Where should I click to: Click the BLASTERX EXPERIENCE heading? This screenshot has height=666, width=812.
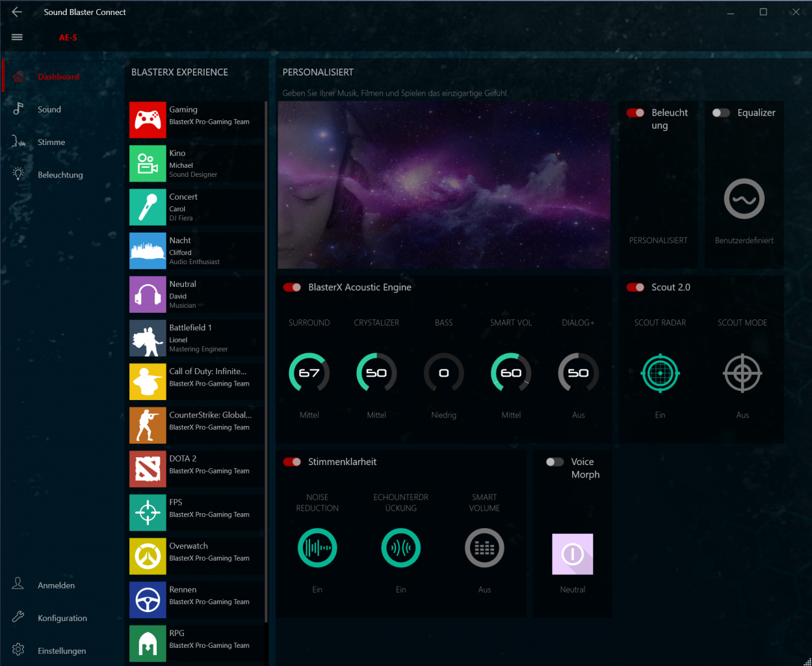[x=179, y=72]
